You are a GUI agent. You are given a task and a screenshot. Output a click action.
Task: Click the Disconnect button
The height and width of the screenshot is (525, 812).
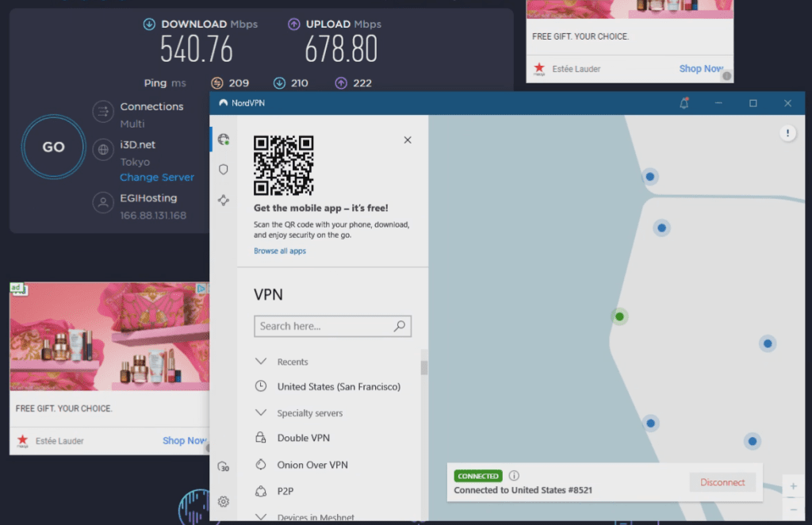[x=722, y=482]
